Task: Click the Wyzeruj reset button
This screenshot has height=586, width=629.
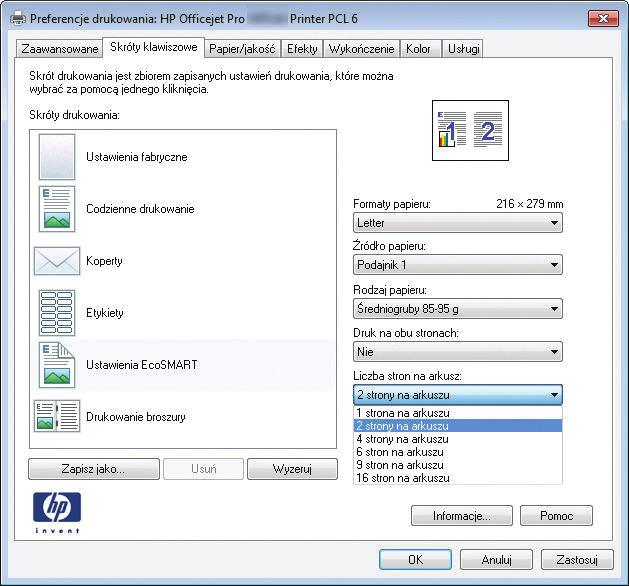Action: click(292, 469)
